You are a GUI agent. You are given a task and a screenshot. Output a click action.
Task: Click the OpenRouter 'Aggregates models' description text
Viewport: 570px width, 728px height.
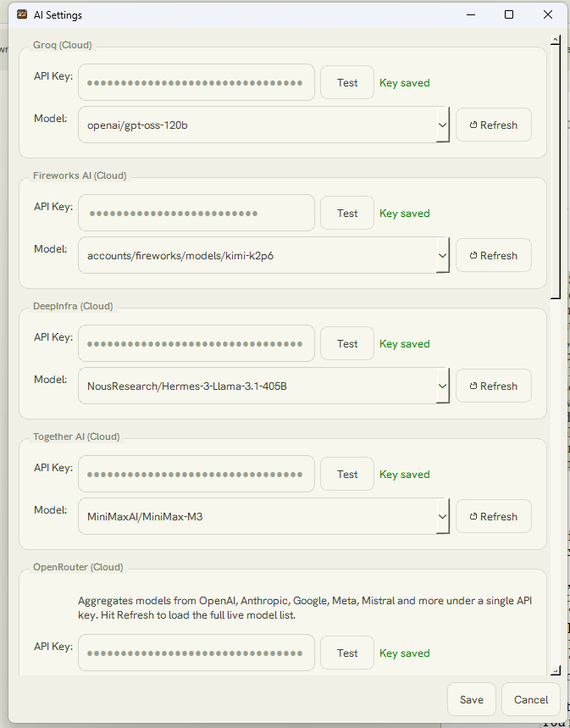coord(305,608)
